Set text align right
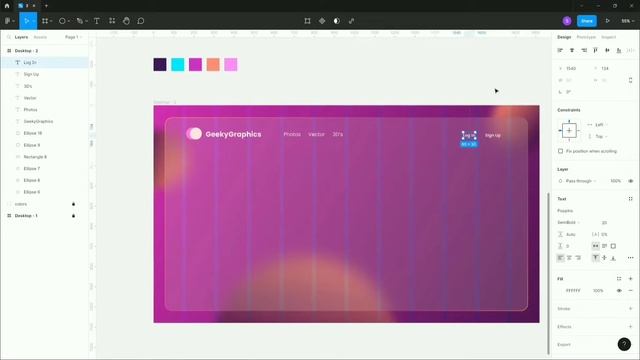Viewport: 640px width, 360px height. pyautogui.click(x=578, y=258)
